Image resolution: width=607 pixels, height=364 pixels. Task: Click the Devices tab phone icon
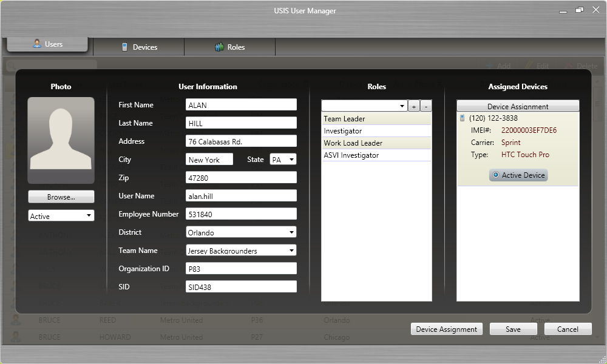click(125, 47)
